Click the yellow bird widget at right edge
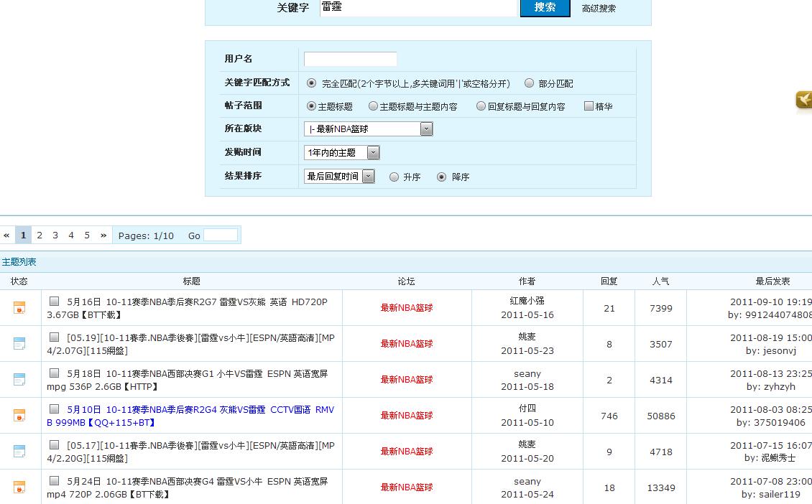Viewport: 812px width, 504px height. point(803,99)
